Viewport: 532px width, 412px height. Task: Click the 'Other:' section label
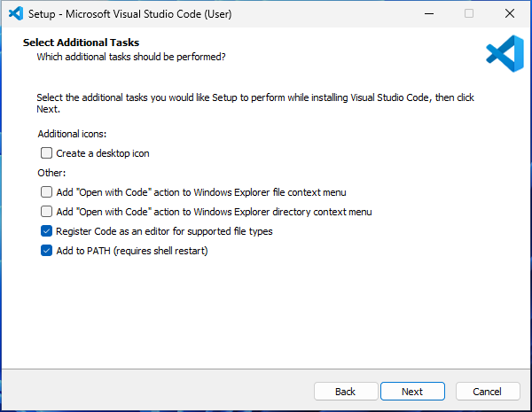tap(51, 173)
